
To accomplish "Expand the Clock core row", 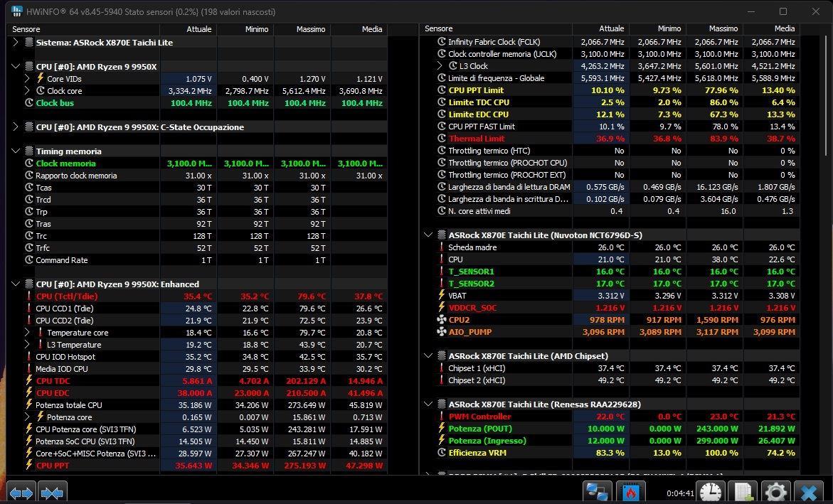I will tap(27, 90).
